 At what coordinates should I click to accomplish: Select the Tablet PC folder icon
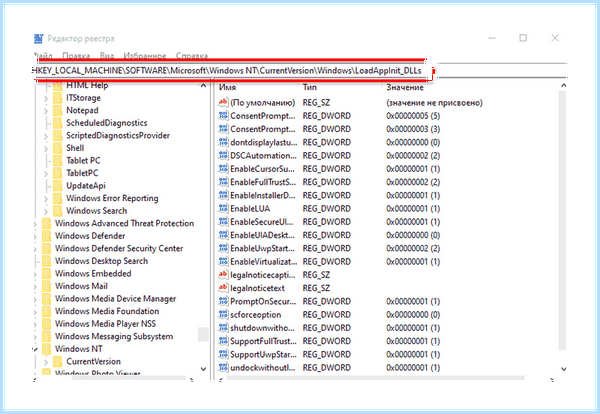coord(57,161)
